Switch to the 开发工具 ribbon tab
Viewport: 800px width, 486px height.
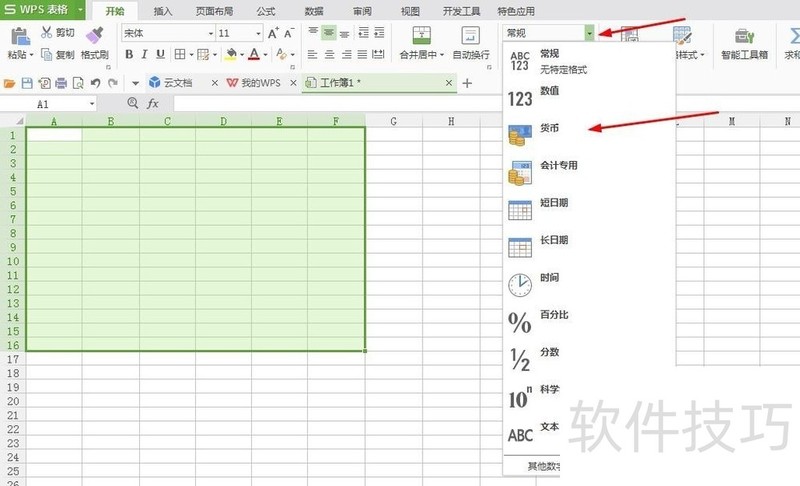[461, 11]
